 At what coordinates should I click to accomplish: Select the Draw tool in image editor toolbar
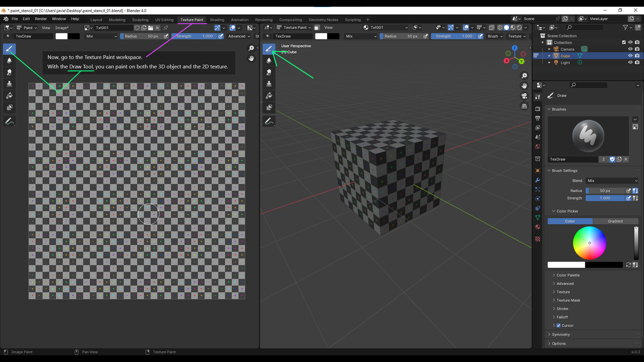(x=9, y=49)
